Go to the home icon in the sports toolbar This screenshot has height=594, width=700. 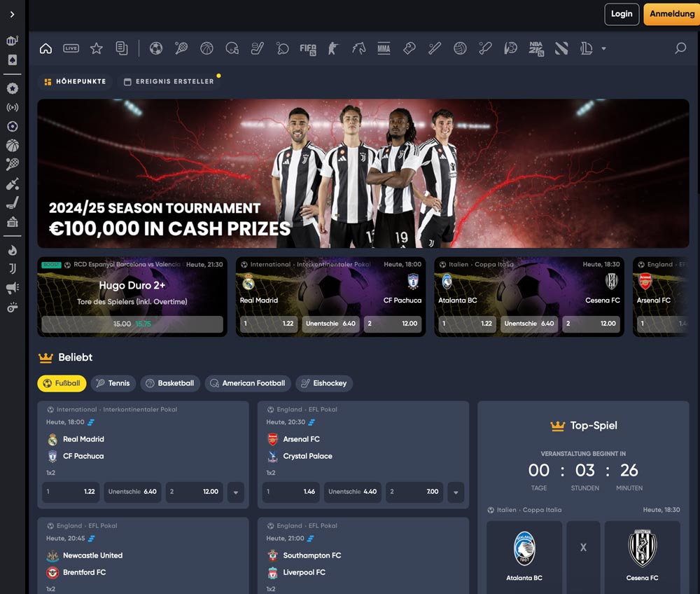[46, 48]
